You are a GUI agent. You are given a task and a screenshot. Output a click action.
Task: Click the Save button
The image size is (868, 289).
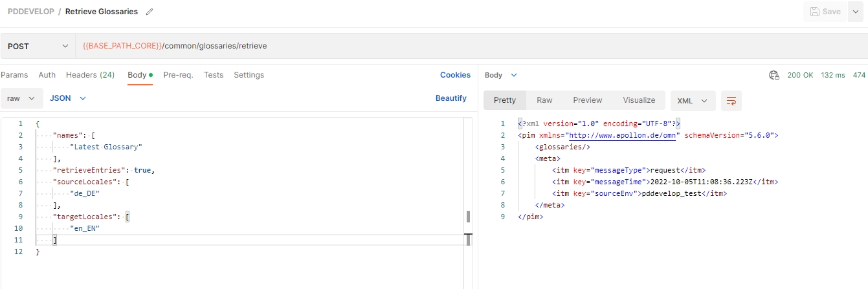[x=825, y=12]
